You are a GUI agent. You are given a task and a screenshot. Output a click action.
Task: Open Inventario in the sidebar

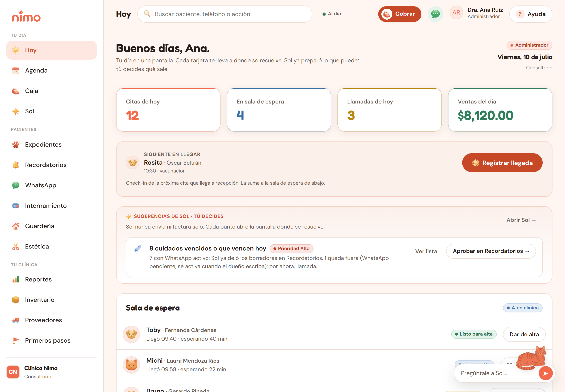pos(52,300)
